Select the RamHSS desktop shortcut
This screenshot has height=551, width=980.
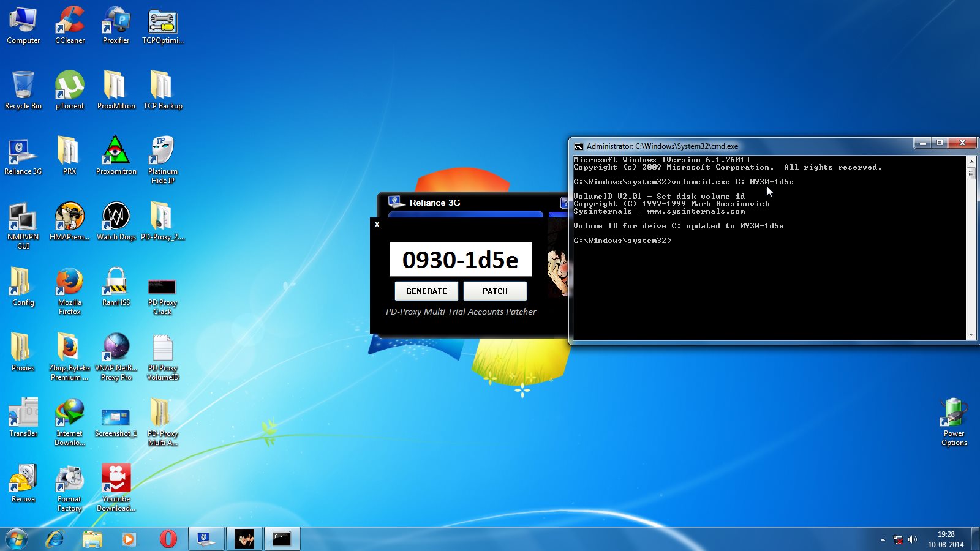(116, 287)
